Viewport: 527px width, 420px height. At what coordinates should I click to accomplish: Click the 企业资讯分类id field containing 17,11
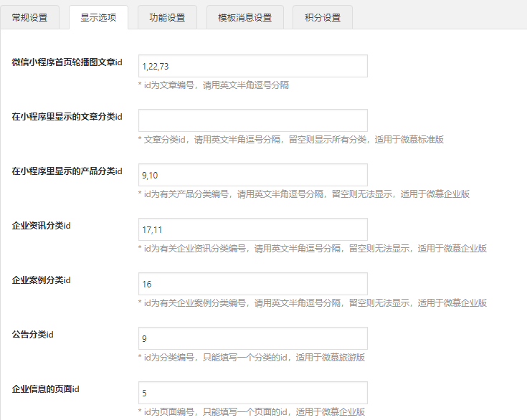click(252, 229)
